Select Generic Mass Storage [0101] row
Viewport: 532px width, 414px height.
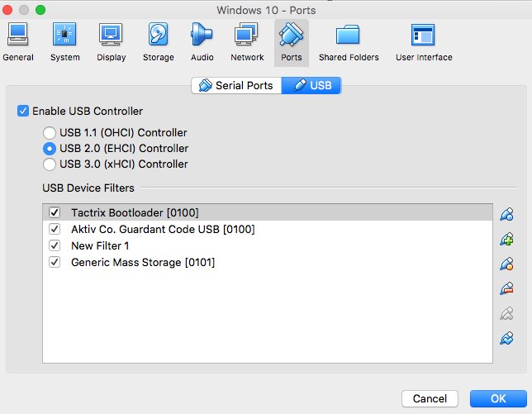point(268,262)
